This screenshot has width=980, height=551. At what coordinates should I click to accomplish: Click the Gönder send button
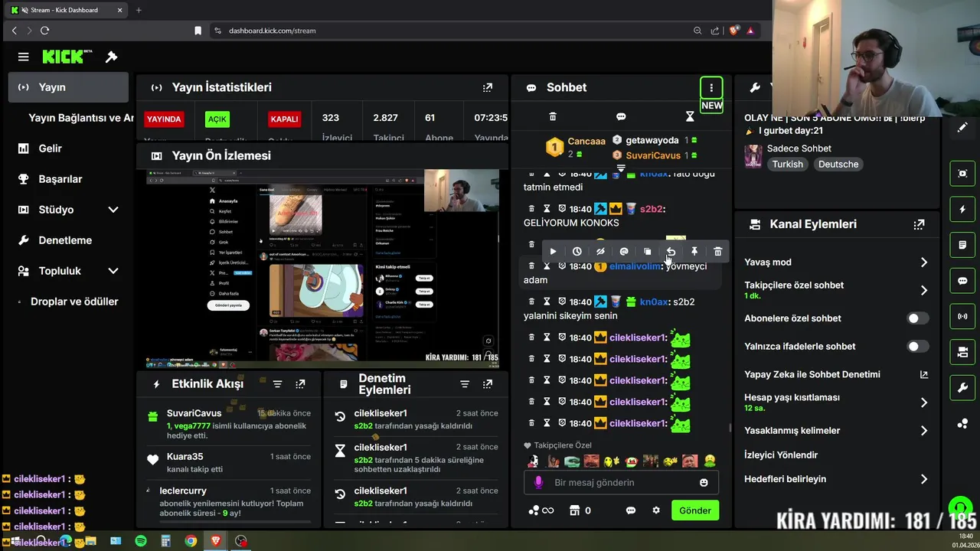(x=695, y=510)
